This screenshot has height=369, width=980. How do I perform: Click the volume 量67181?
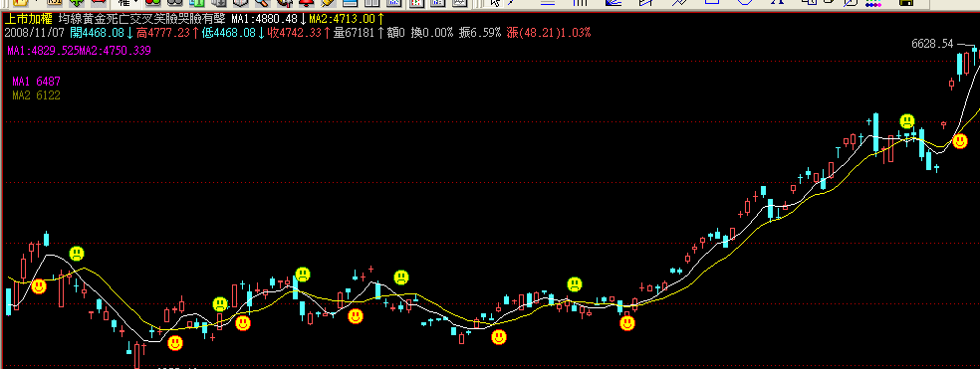click(354, 33)
